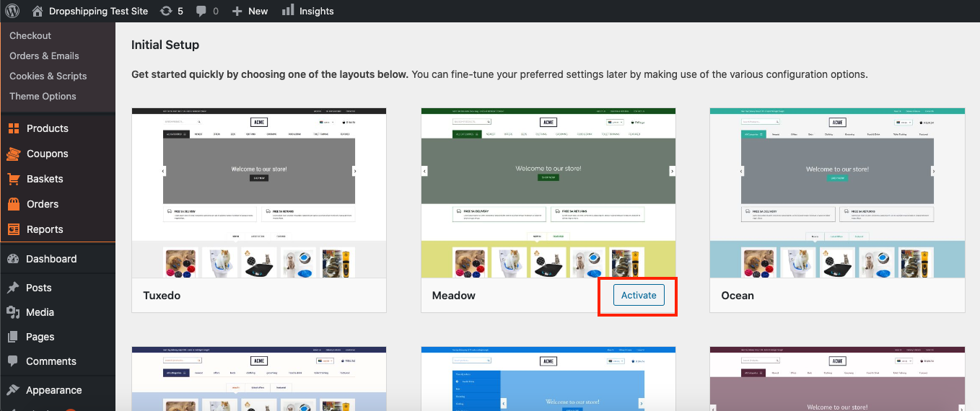Open the Pages menu label
The width and height of the screenshot is (980, 411).
click(x=40, y=337)
